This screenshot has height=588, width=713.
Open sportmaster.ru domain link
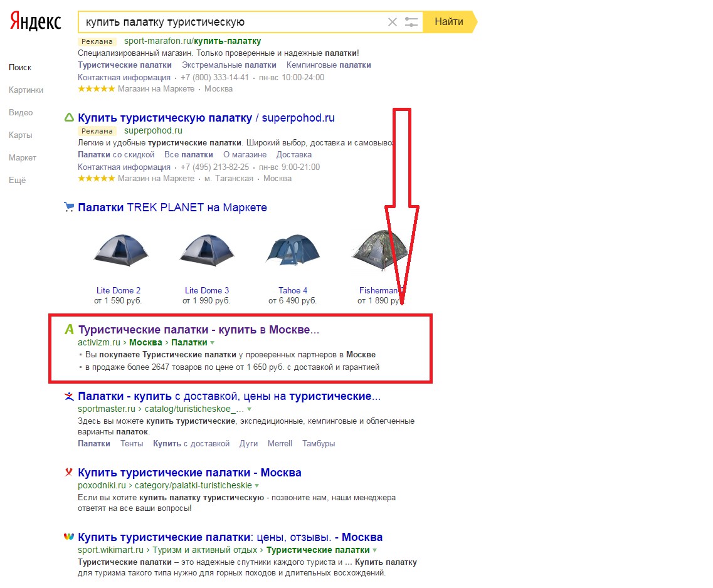(x=107, y=409)
